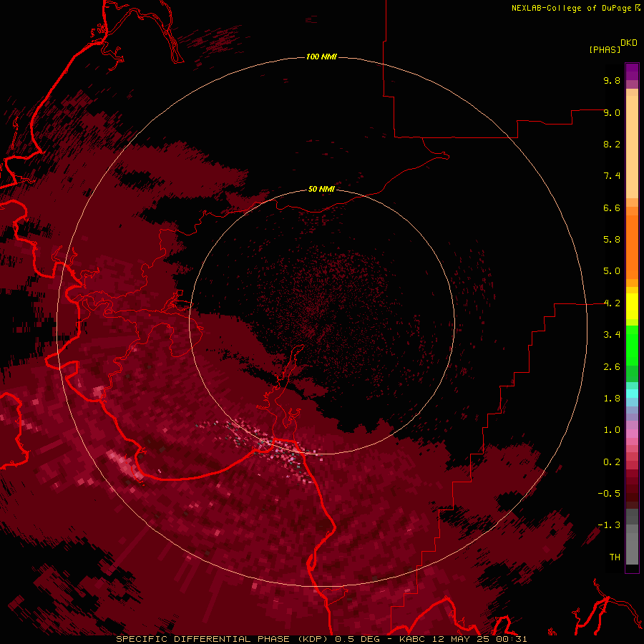Click the 4.2 value on color scale
This screenshot has height=644, width=644.
tap(612, 303)
